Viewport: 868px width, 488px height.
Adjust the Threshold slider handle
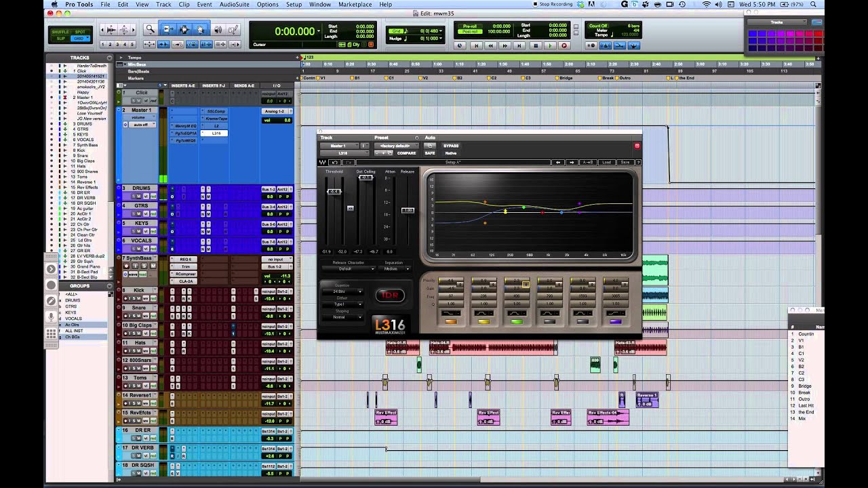coord(334,192)
